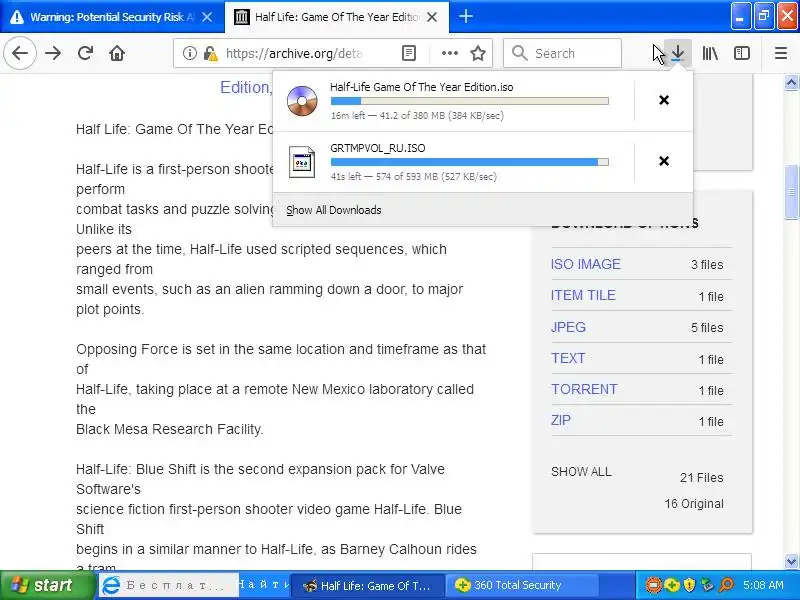Click the insecure padlock warning icon
800x600 pixels.
click(x=210, y=53)
